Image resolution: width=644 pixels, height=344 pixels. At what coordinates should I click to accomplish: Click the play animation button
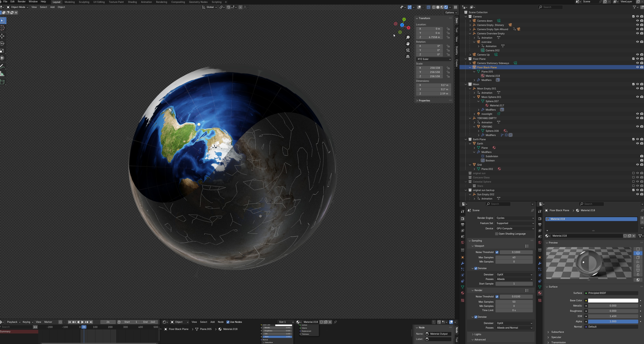[82, 322]
